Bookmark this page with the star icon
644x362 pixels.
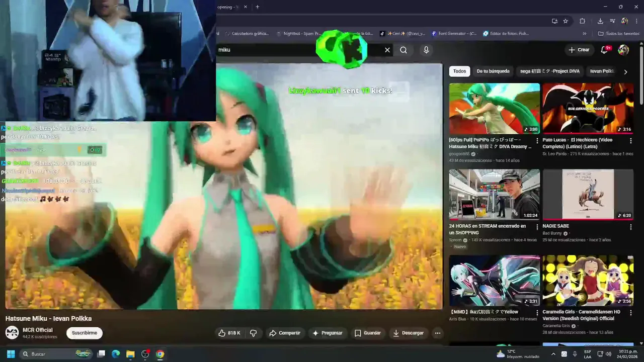pos(566,21)
